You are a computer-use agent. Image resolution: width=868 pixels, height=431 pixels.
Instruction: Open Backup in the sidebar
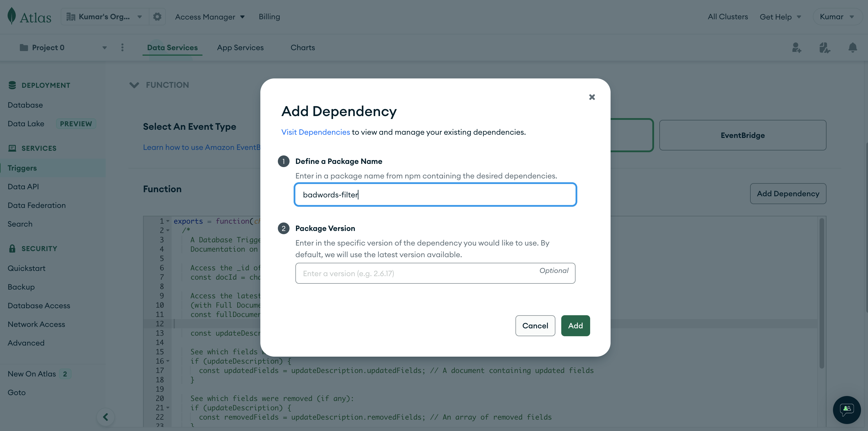point(21,287)
